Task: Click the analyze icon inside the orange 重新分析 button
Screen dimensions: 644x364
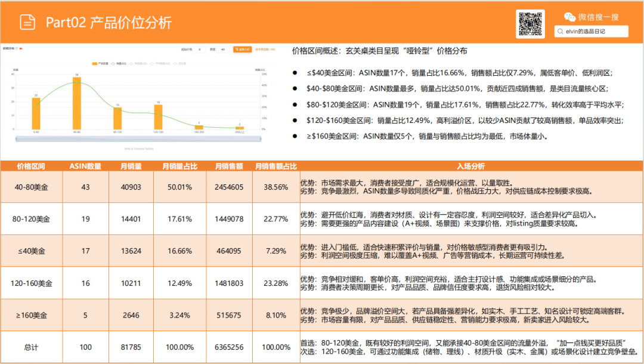Action: 236,50
